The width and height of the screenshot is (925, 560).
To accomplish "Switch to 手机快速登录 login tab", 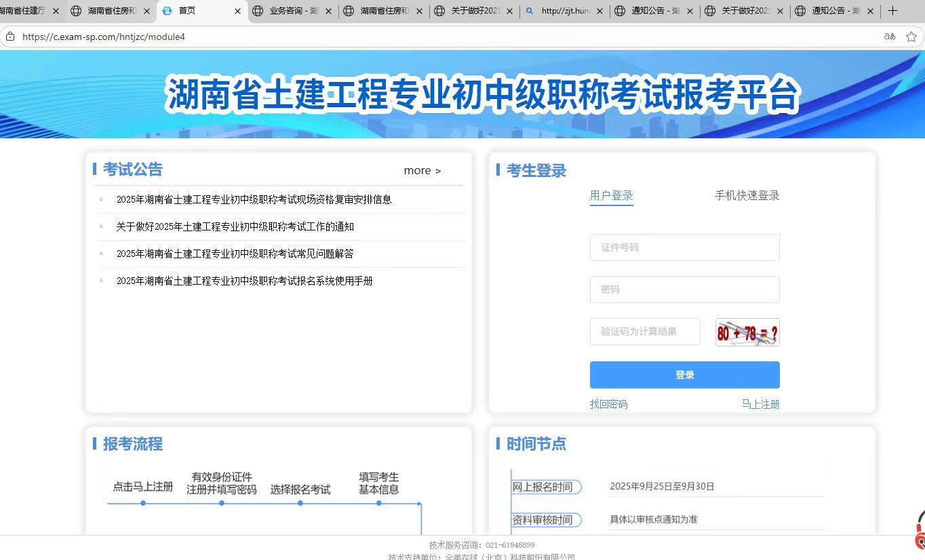I will 747,196.
